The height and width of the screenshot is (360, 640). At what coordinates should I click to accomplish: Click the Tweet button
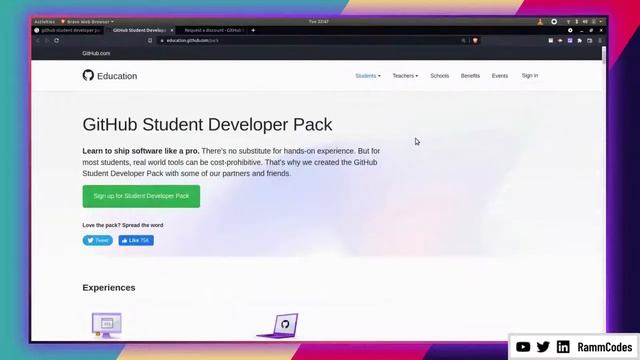(98, 240)
